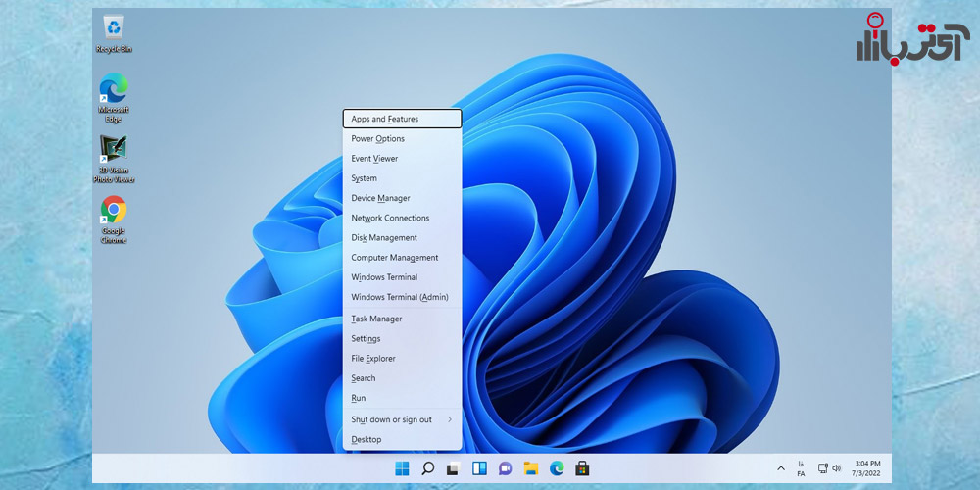Select Network Connections menu entry
This screenshot has width=980, height=490.
(x=403, y=219)
